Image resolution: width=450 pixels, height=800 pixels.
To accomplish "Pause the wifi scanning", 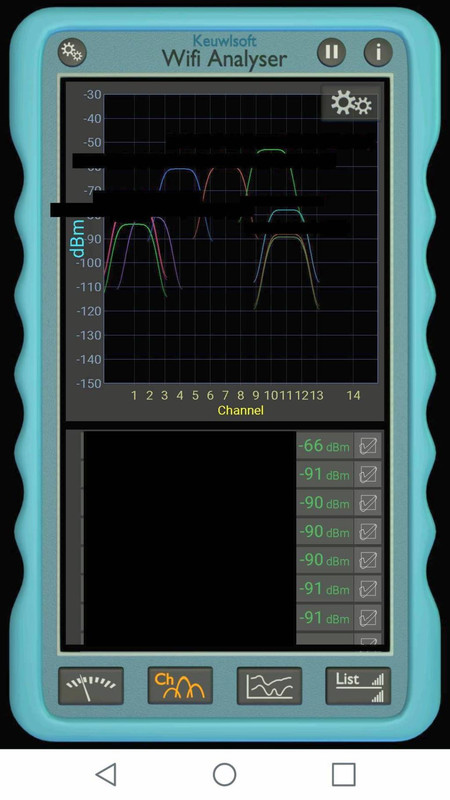I will click(x=332, y=52).
